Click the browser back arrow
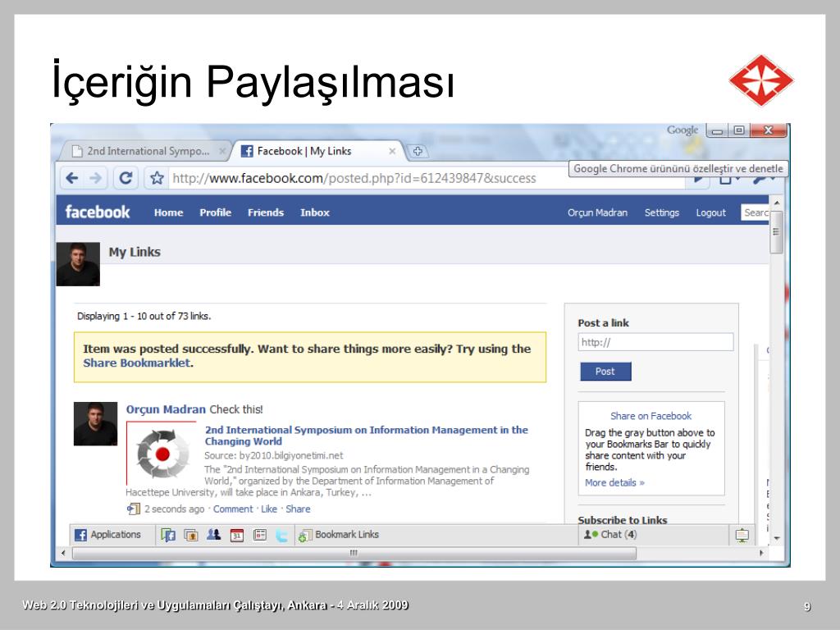Image resolution: width=840 pixels, height=630 pixels. tap(72, 178)
